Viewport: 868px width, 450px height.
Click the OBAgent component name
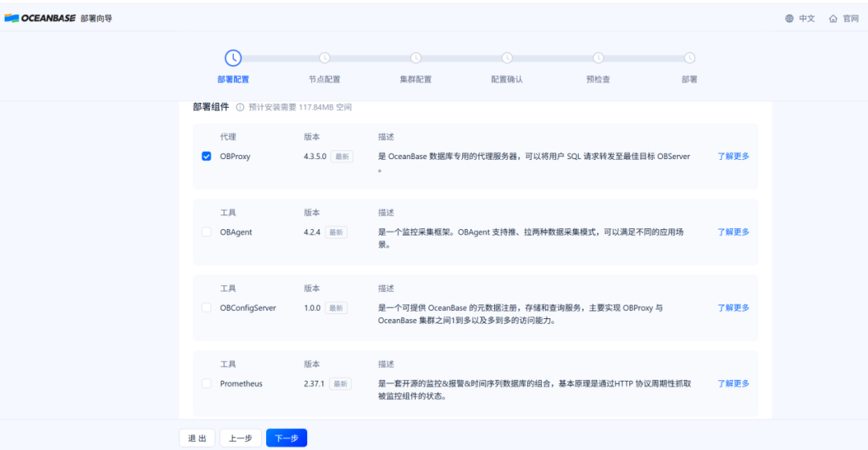pos(235,232)
